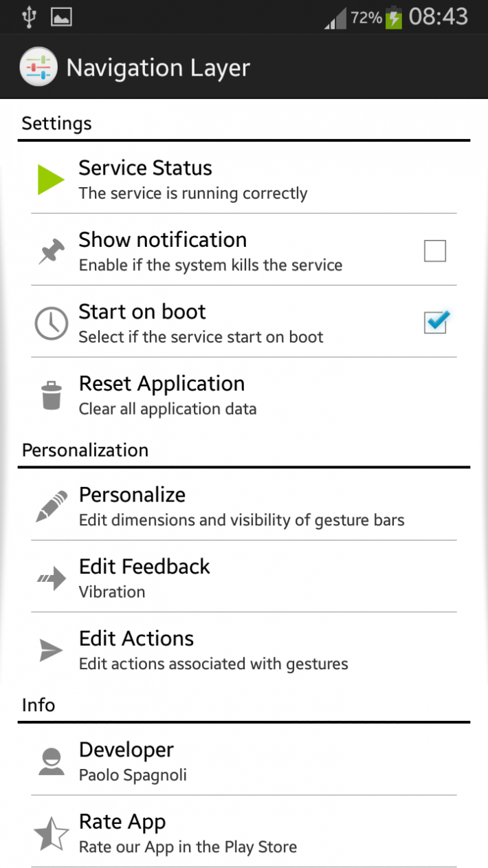Tap the green Service Status play icon
The height and width of the screenshot is (868, 488).
[51, 180]
